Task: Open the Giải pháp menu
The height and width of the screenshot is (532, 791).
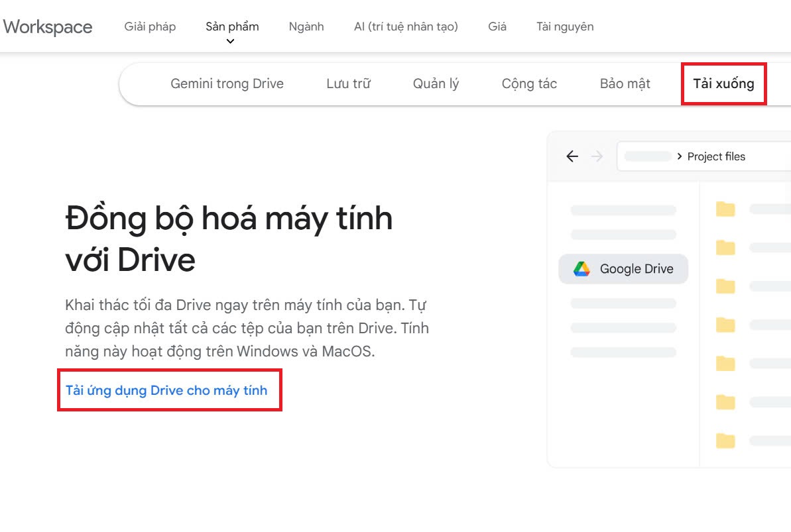Action: pos(150,27)
